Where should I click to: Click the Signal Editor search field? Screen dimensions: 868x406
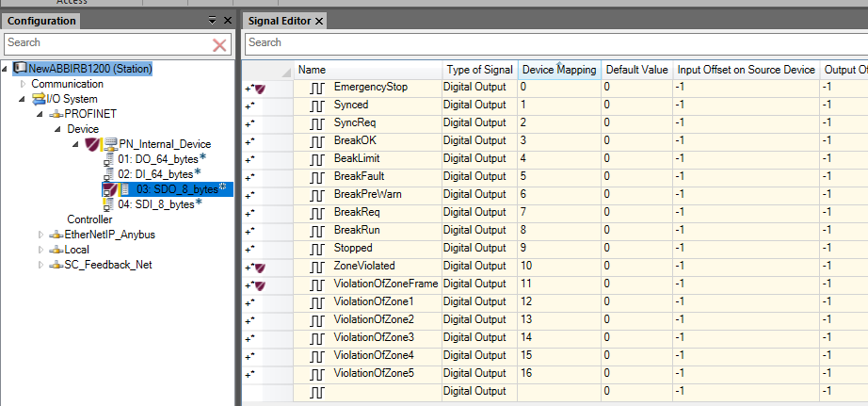pyautogui.click(x=556, y=43)
